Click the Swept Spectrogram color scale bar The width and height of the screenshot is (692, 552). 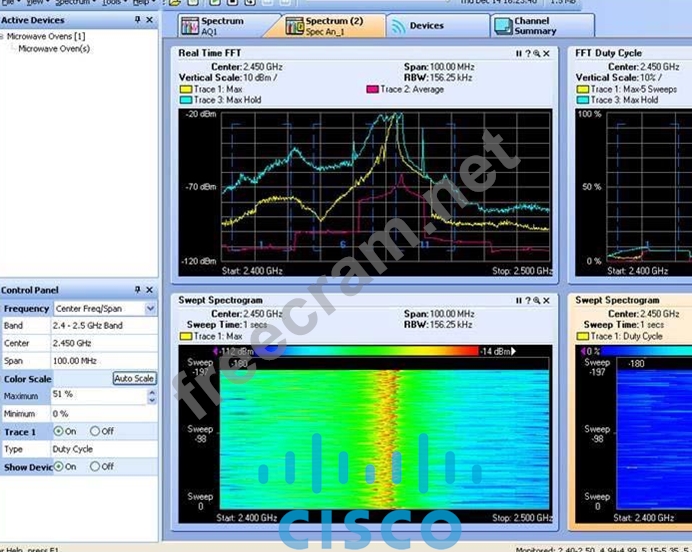coord(381,351)
